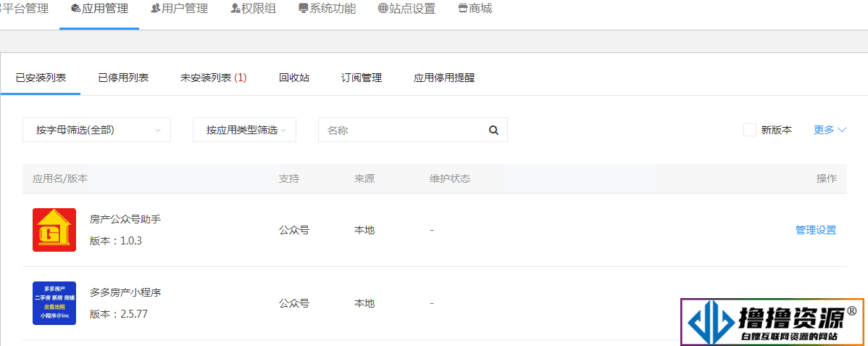This screenshot has height=346, width=868.
Task: Switch to the 未安装列表 (1) tab
Action: point(214,78)
